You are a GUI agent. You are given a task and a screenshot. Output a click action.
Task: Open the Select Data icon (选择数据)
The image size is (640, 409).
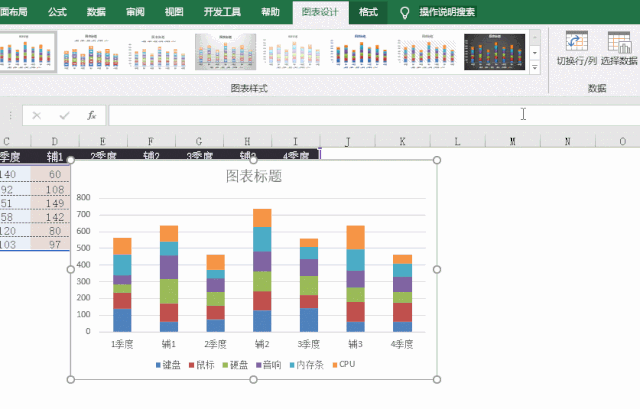pyautogui.click(x=619, y=42)
